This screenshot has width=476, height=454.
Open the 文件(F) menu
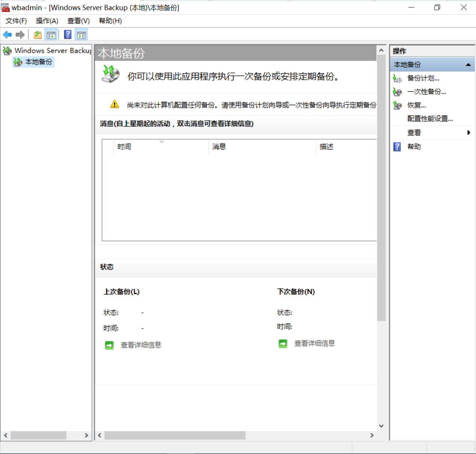[x=16, y=21]
